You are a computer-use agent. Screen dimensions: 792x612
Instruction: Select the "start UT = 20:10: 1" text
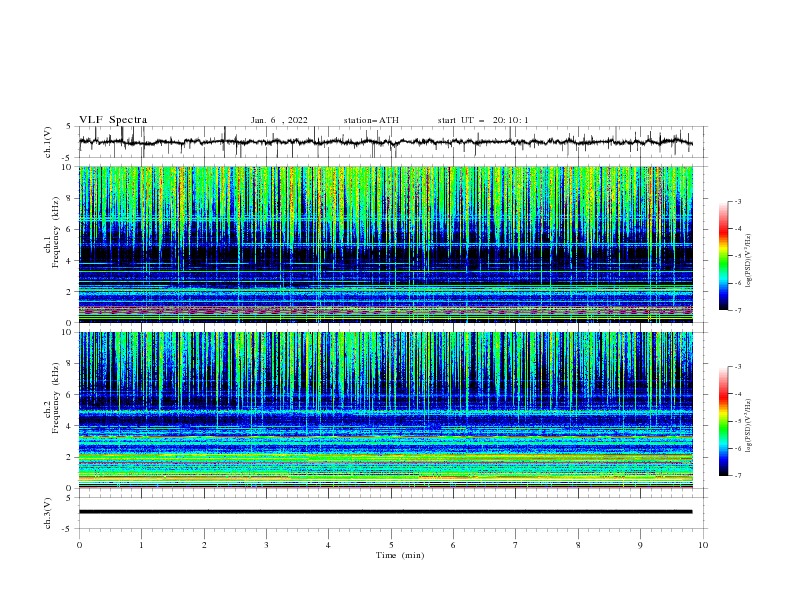483,120
